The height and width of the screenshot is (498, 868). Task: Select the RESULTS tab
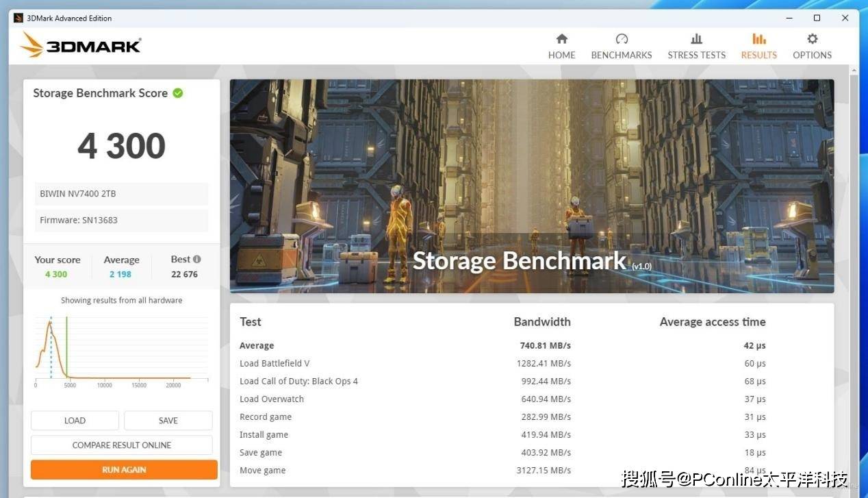758,47
